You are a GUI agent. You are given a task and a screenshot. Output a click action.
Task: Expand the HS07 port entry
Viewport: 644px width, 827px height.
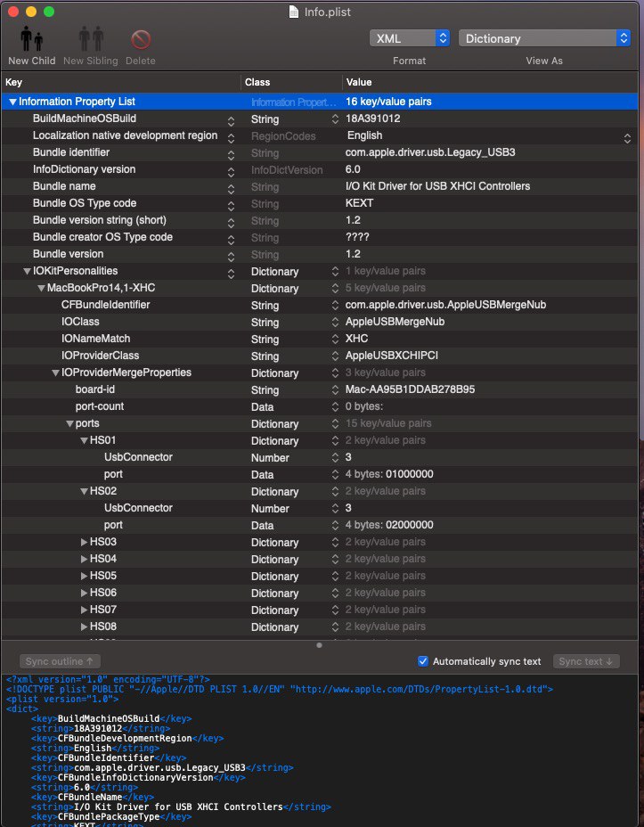tap(84, 610)
